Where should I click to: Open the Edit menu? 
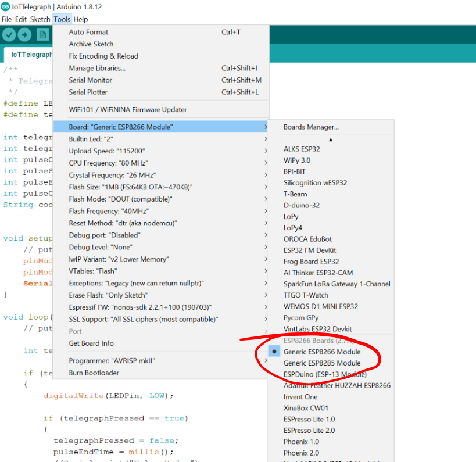click(x=21, y=19)
